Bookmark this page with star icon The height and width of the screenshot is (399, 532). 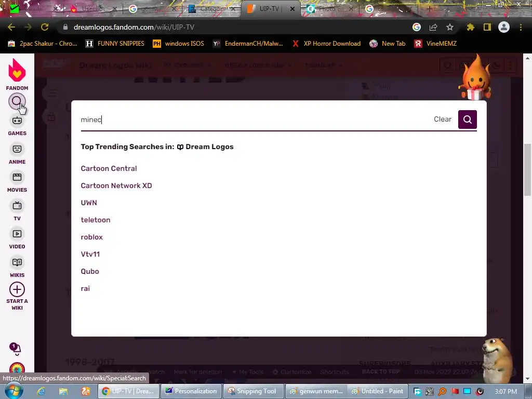[x=449, y=27]
